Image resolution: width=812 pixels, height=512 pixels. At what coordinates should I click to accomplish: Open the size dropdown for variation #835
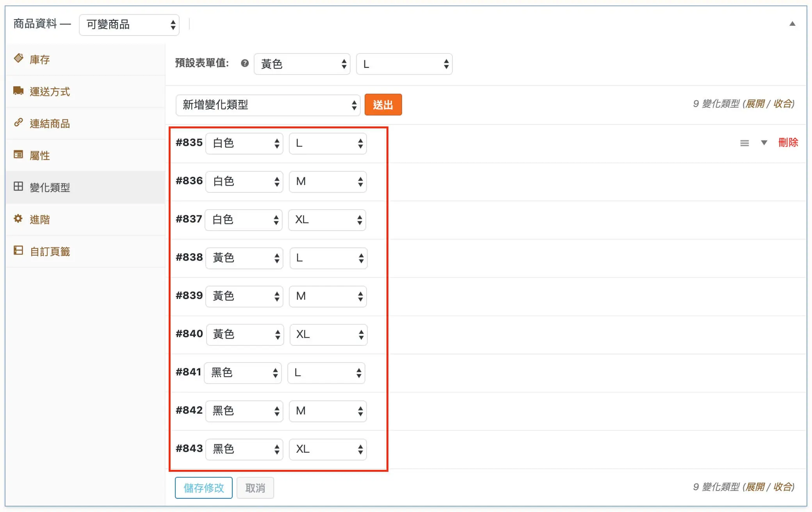[328, 143]
